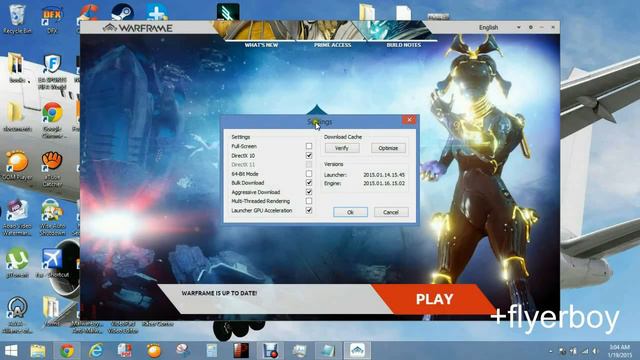The width and height of the screenshot is (640, 360).
Task: Open the taskbar clock and date
Action: coord(620,351)
